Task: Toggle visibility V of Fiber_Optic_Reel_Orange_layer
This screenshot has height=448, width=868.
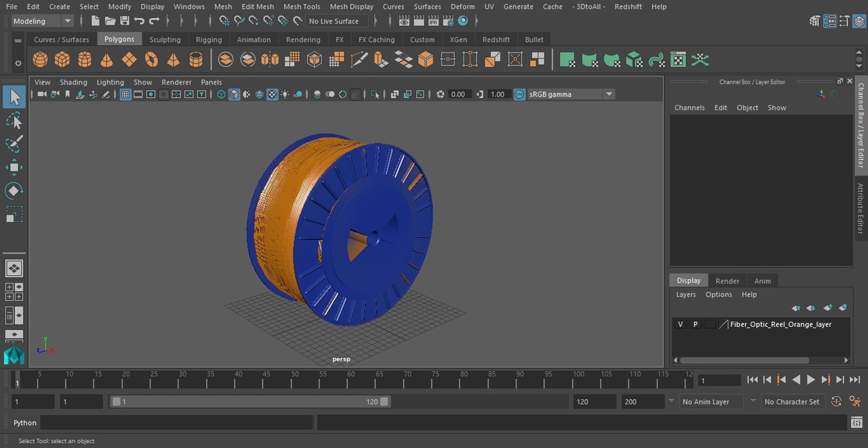Action: [680, 324]
